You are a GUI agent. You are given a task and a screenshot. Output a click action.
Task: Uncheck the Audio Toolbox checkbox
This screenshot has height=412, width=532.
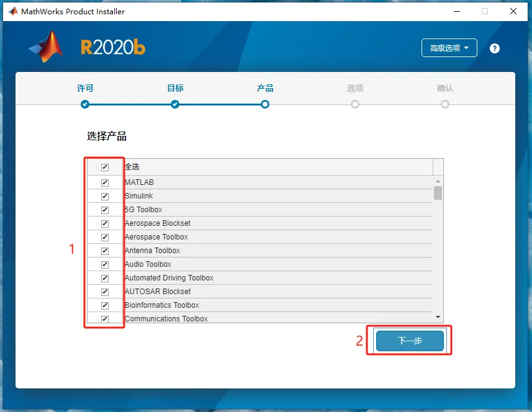105,264
